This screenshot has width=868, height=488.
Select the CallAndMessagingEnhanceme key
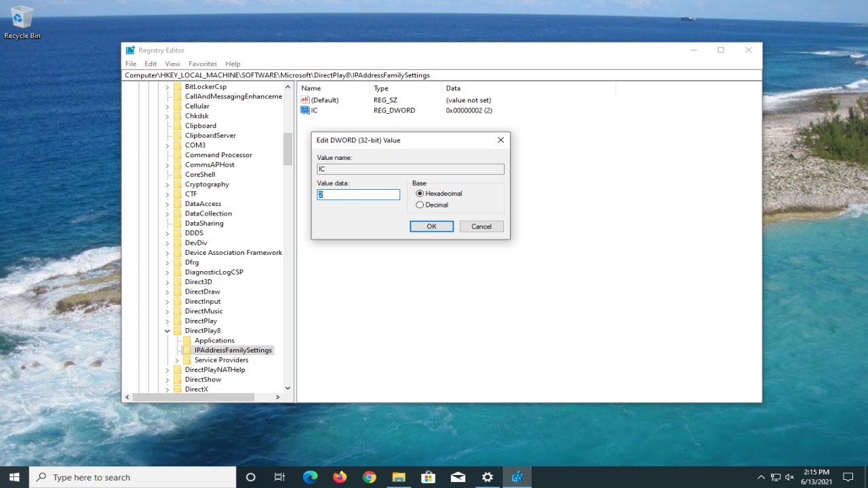233,96
